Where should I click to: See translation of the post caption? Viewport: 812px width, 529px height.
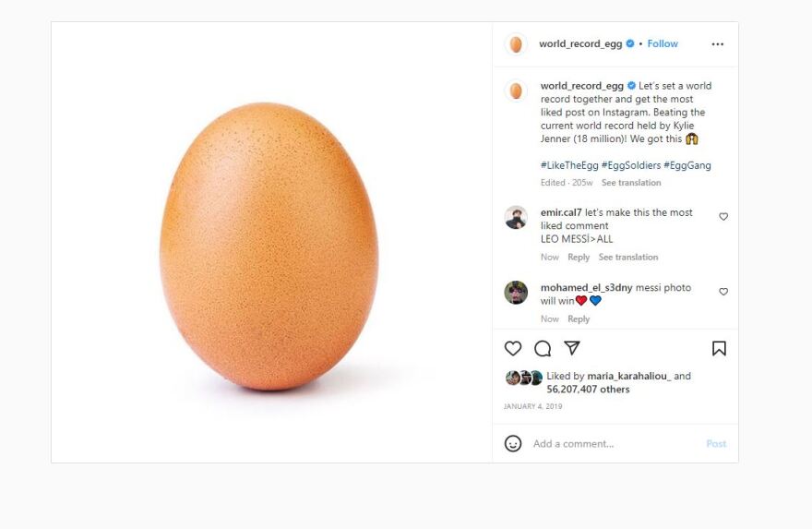(x=631, y=183)
